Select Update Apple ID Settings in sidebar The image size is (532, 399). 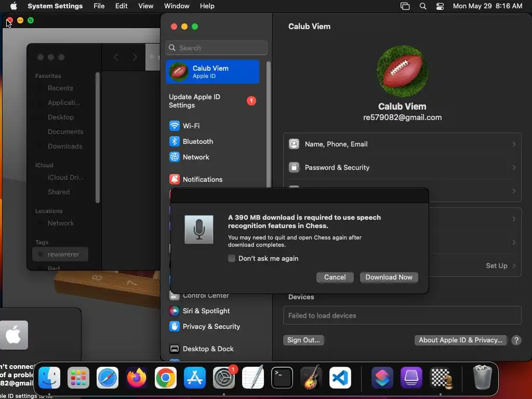click(212, 101)
